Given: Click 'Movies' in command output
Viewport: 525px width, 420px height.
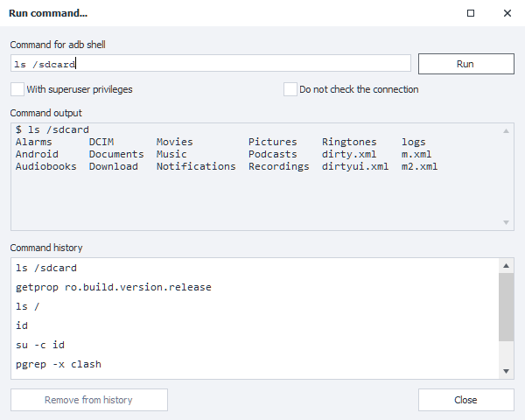Looking at the screenshot, I should (175, 142).
